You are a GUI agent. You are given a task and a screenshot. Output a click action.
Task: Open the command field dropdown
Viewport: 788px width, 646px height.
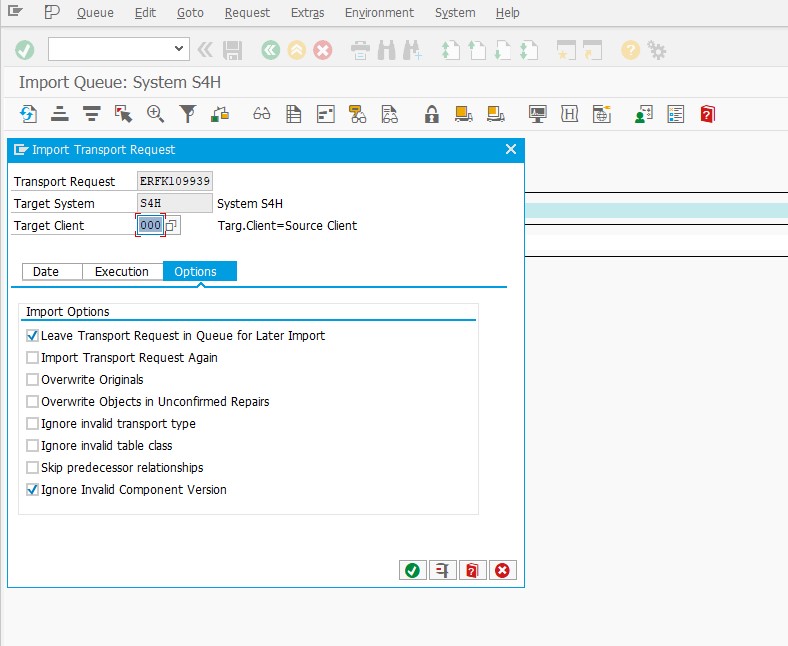click(178, 49)
